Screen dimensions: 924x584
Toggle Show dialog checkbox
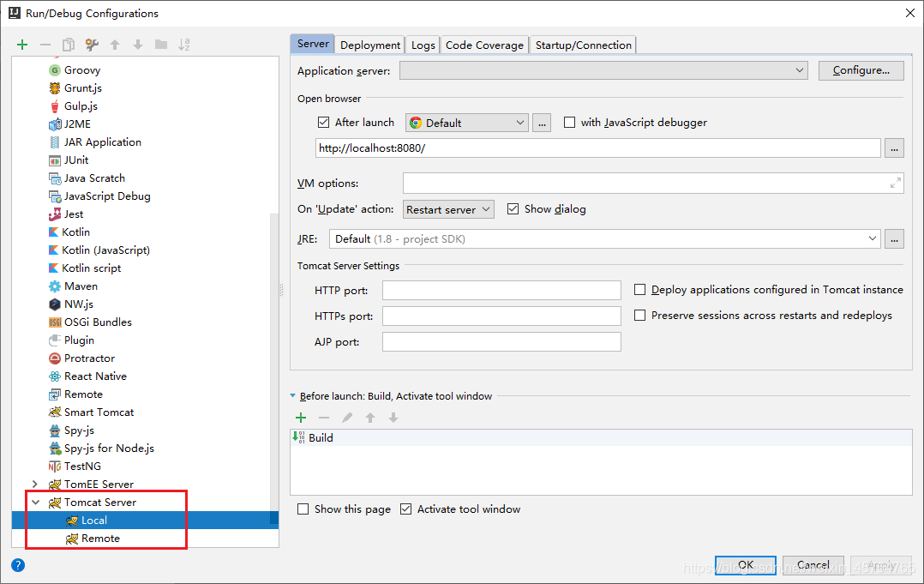click(513, 208)
